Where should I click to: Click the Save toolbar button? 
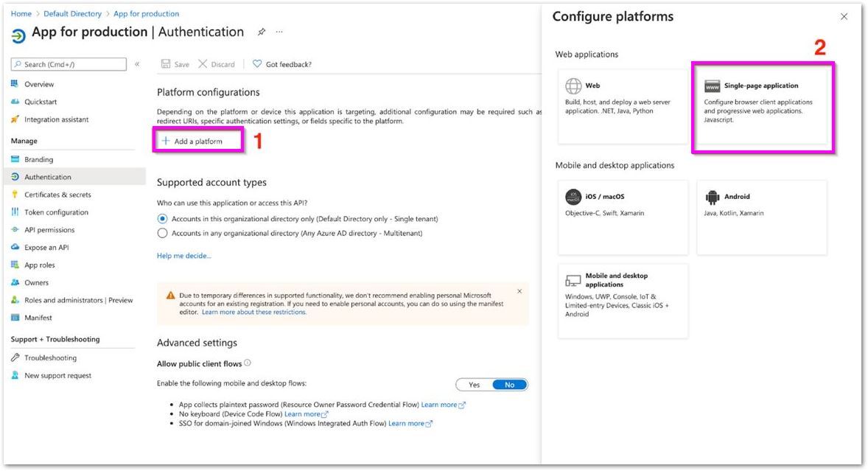[x=175, y=64]
